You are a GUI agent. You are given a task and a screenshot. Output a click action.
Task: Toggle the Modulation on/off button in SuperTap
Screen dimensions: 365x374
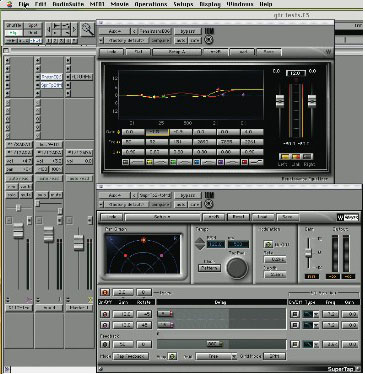(x=268, y=244)
